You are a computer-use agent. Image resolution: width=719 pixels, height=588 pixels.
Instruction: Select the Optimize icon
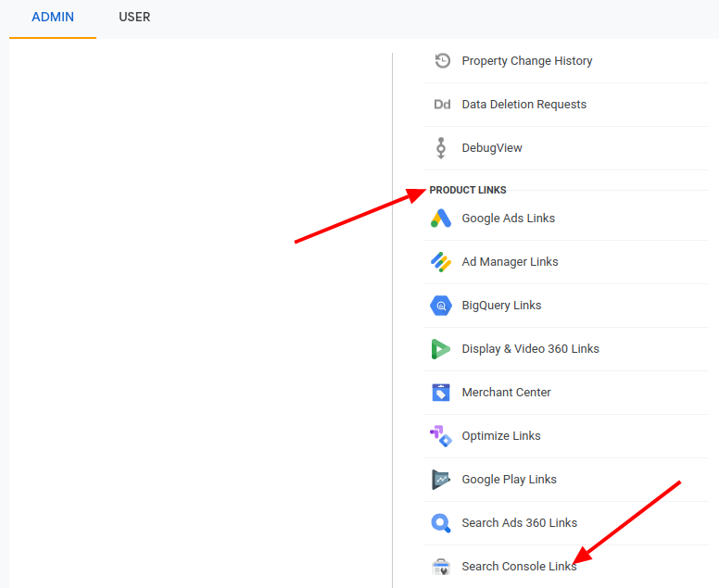[441, 436]
